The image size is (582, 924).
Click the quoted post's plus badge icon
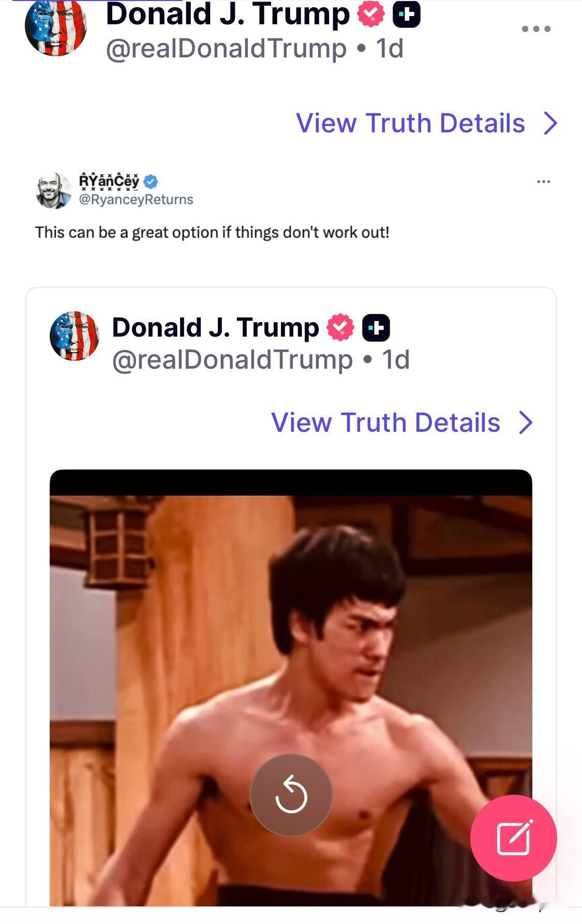pyautogui.click(x=376, y=328)
